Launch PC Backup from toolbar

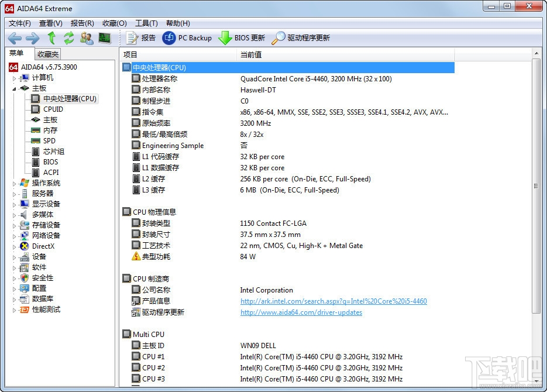[187, 37]
